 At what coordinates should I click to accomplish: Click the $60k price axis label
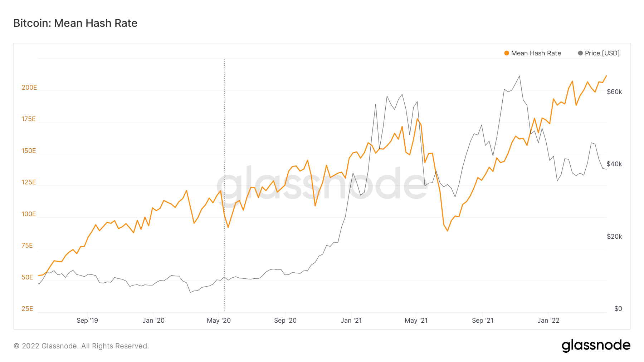tap(614, 92)
